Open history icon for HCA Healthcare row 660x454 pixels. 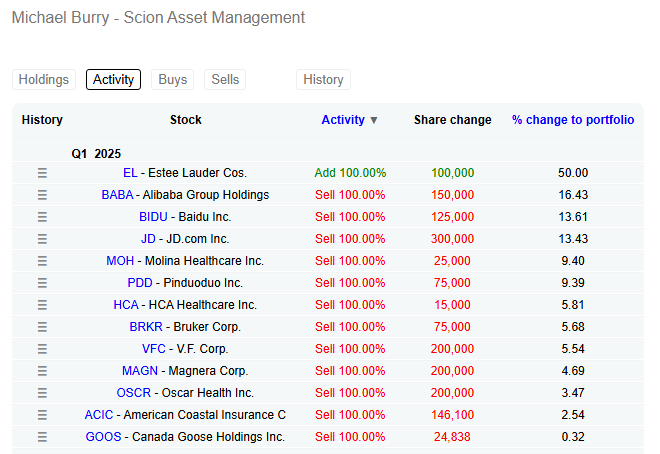pyautogui.click(x=42, y=305)
